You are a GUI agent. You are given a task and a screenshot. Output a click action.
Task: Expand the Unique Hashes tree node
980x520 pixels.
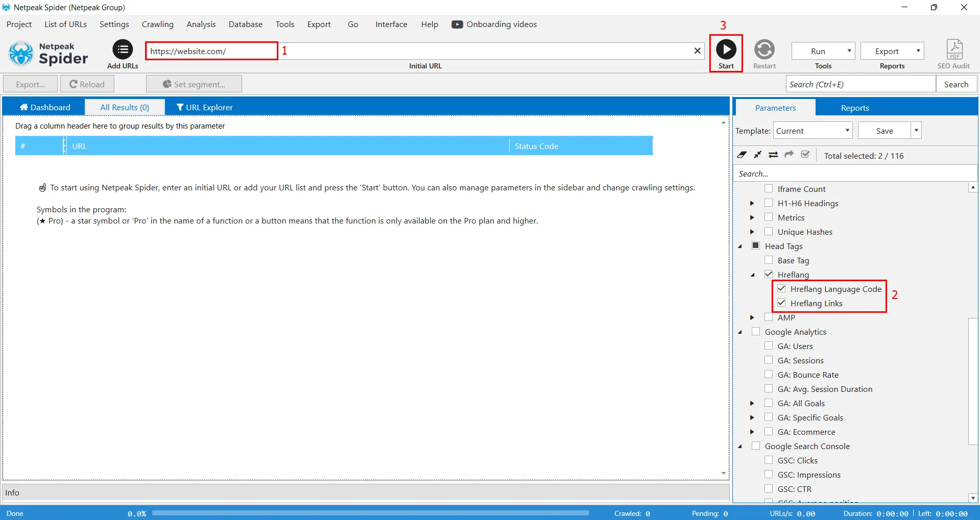(x=752, y=232)
